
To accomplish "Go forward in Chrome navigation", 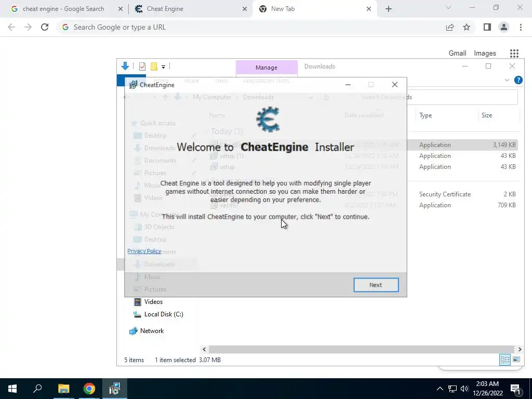I will tap(28, 27).
